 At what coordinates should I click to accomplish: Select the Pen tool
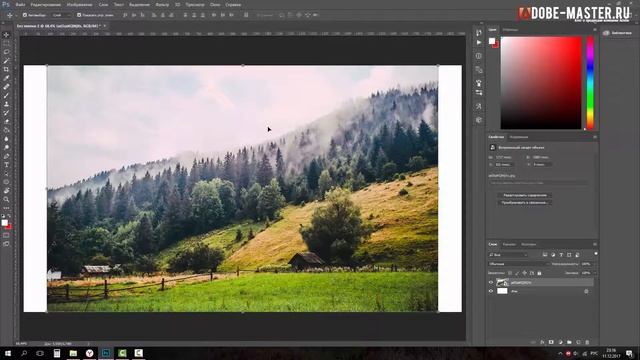click(x=6, y=156)
